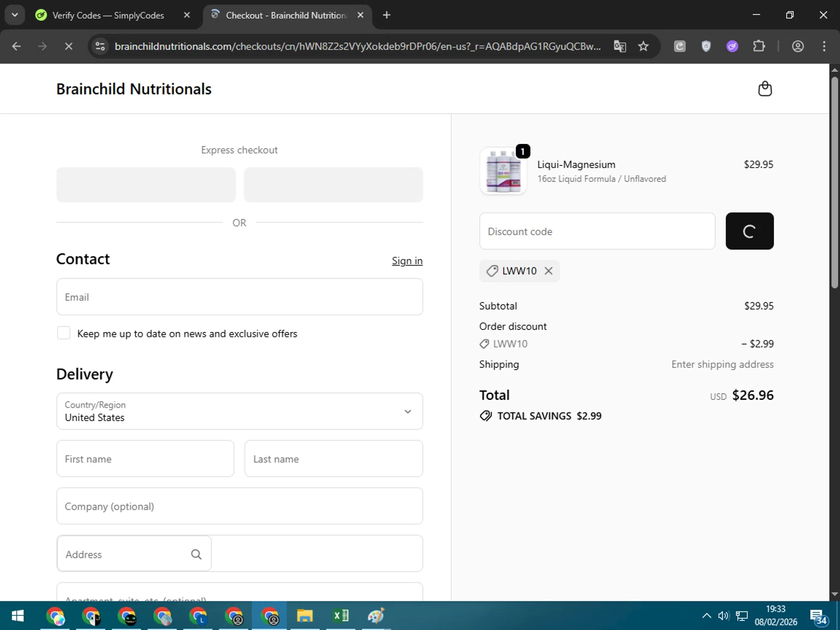Check Keep me up to date on news
The height and width of the screenshot is (630, 840).
click(64, 333)
